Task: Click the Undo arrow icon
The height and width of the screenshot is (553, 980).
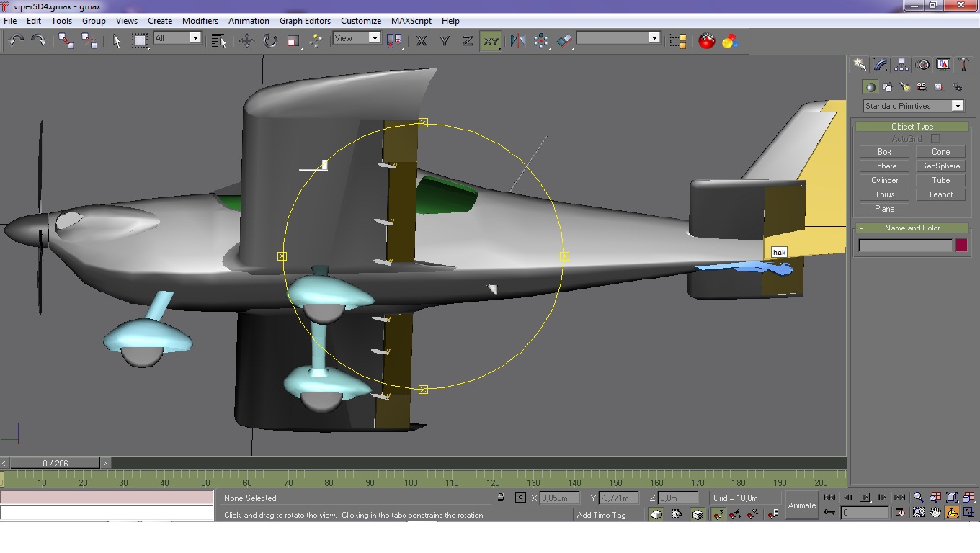Action: point(16,41)
